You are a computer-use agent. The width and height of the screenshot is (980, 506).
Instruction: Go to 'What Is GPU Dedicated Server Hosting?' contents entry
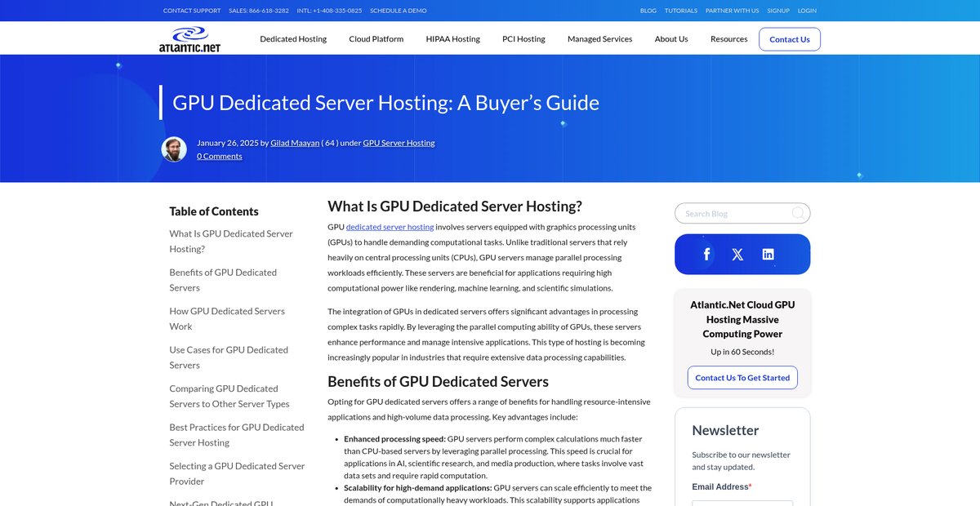tap(231, 241)
